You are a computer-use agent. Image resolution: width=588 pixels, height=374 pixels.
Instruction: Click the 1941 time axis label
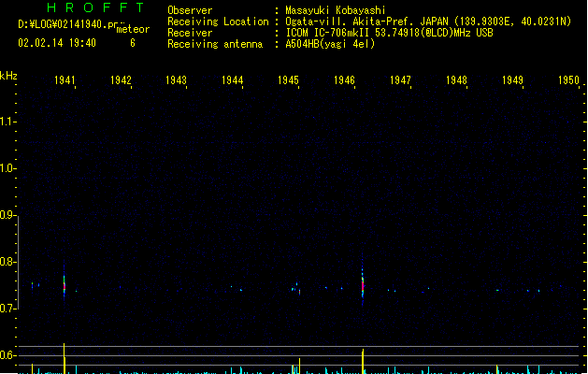coord(65,80)
